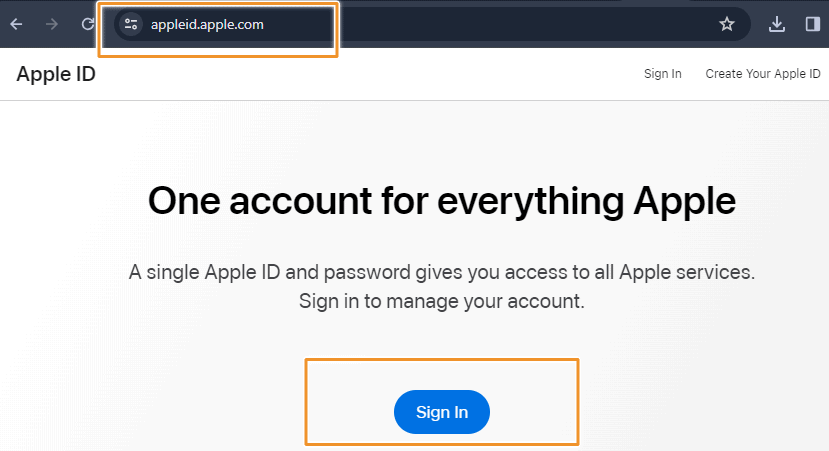Toggle the browser side panel

coord(812,24)
